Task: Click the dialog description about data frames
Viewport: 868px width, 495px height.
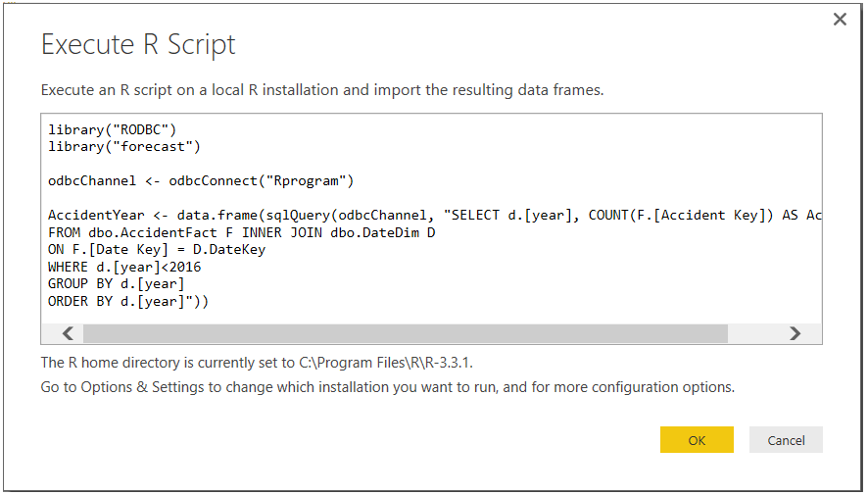Action: click(322, 90)
